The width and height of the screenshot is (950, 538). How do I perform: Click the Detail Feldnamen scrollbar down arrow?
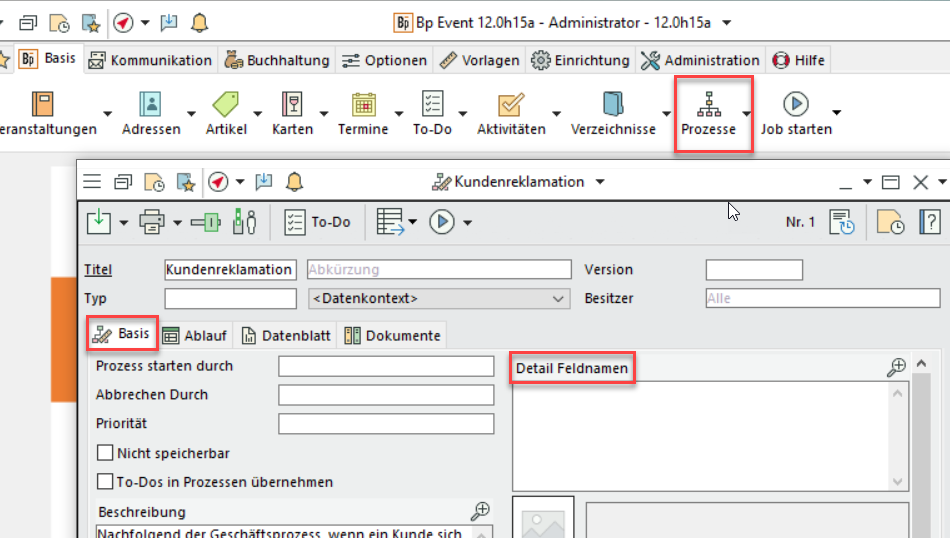(x=896, y=481)
